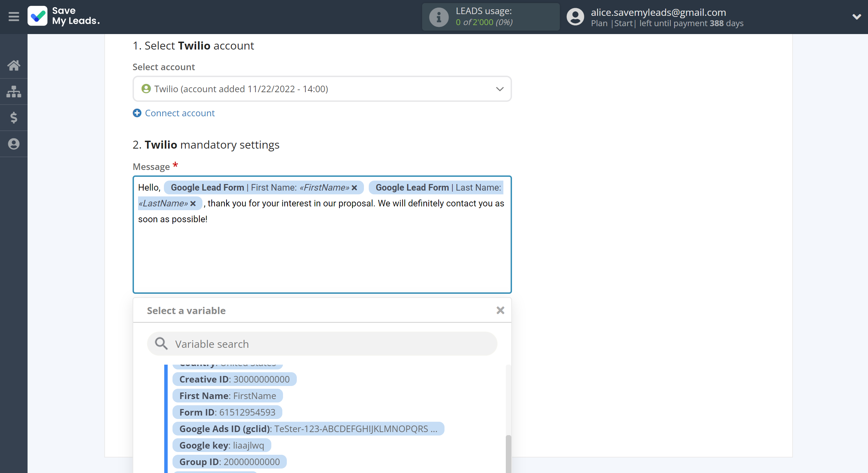Insert the Form ID variable
Viewport: 868px width, 473px height.
(227, 412)
